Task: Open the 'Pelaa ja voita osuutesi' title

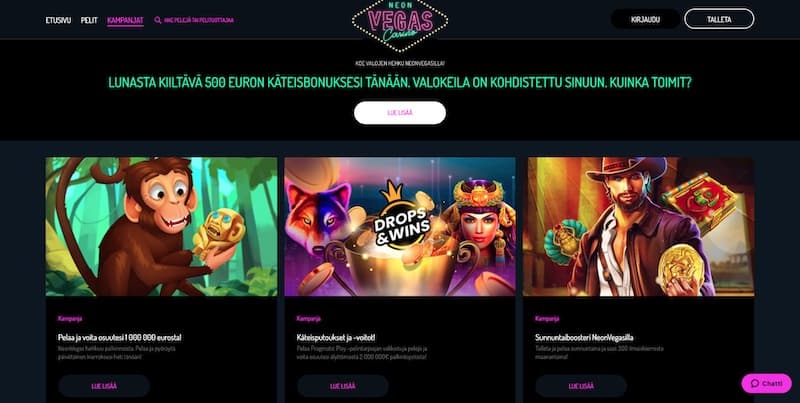Action: tap(119, 337)
